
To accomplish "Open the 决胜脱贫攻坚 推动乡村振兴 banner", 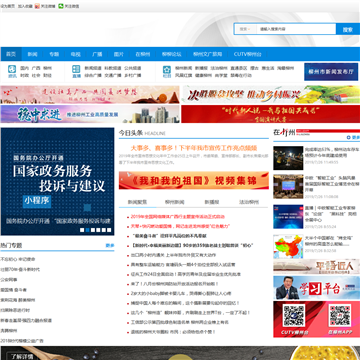I will coord(270,95).
